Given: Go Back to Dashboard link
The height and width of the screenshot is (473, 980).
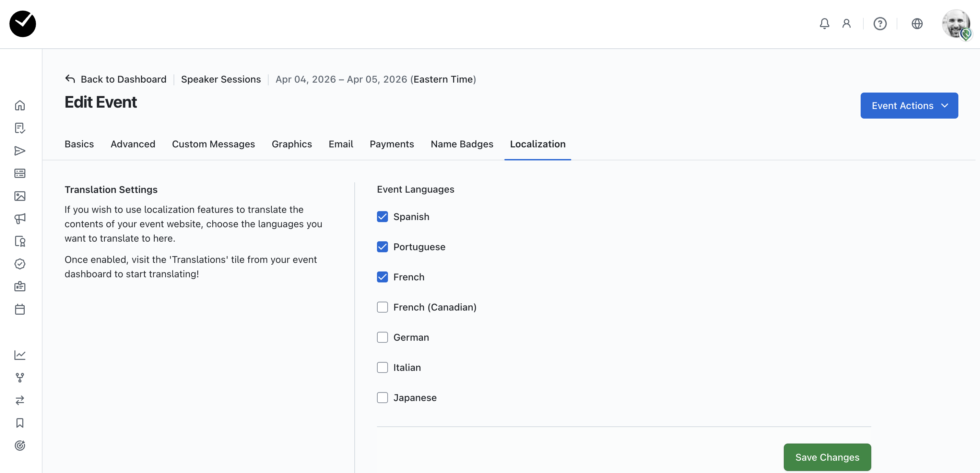Looking at the screenshot, I should (116, 79).
